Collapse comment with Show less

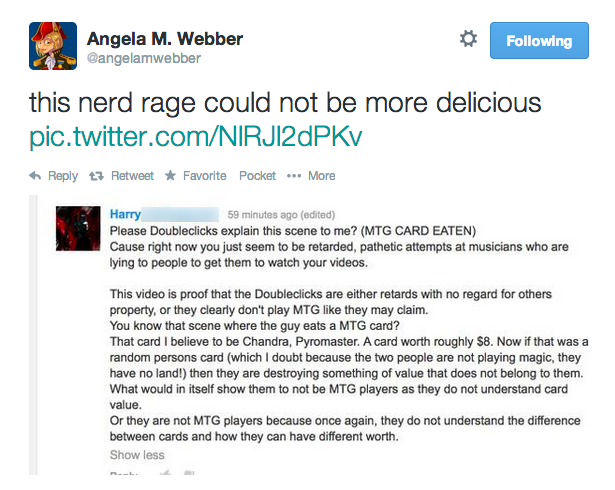[137, 455]
